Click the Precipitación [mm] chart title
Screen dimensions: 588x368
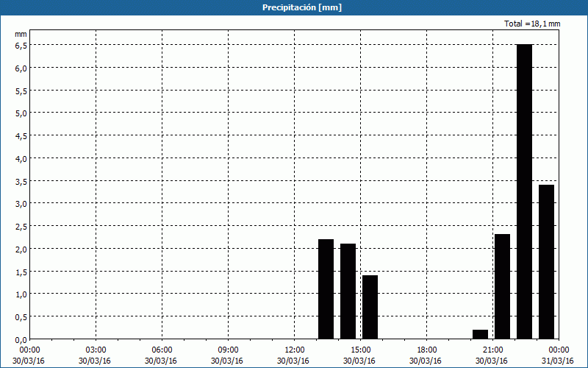[x=302, y=7]
